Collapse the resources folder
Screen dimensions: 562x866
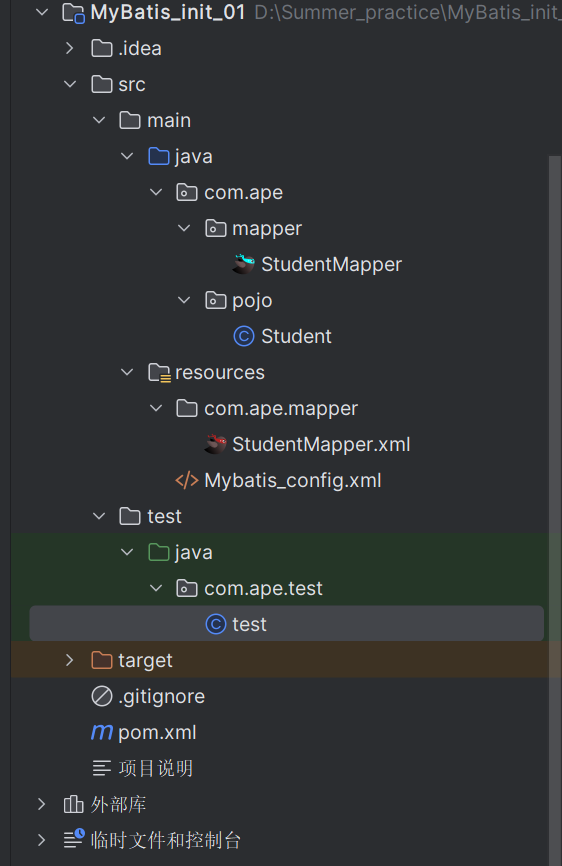[127, 372]
